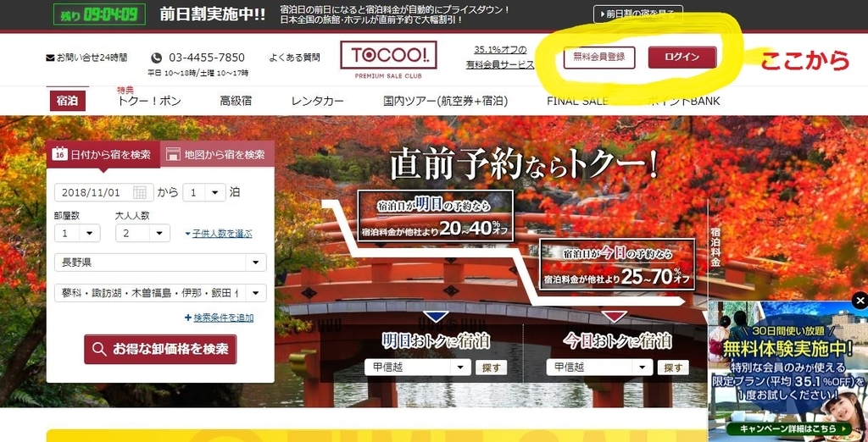Open the 長野県 prefecture dropdown
This screenshot has height=442, width=868.
click(x=160, y=262)
